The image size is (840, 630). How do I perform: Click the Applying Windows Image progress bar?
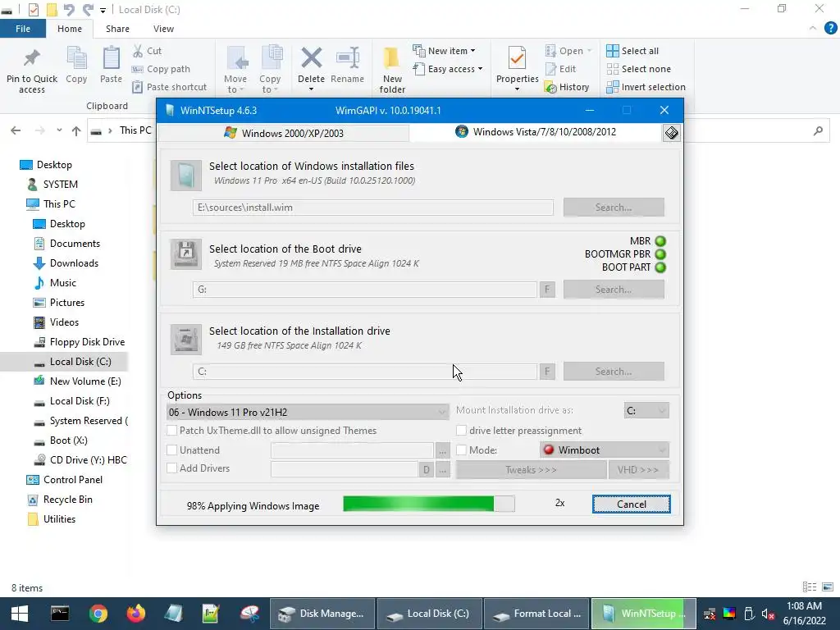[x=428, y=504]
